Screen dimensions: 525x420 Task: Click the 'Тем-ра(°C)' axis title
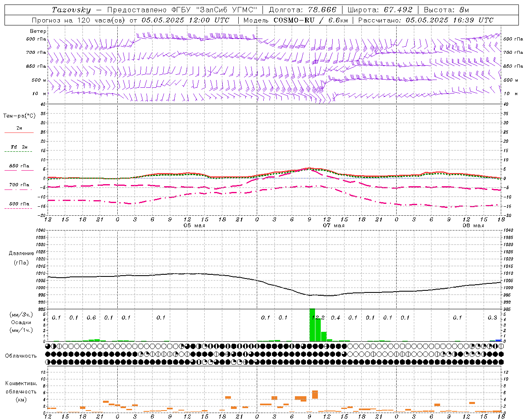click(19, 116)
